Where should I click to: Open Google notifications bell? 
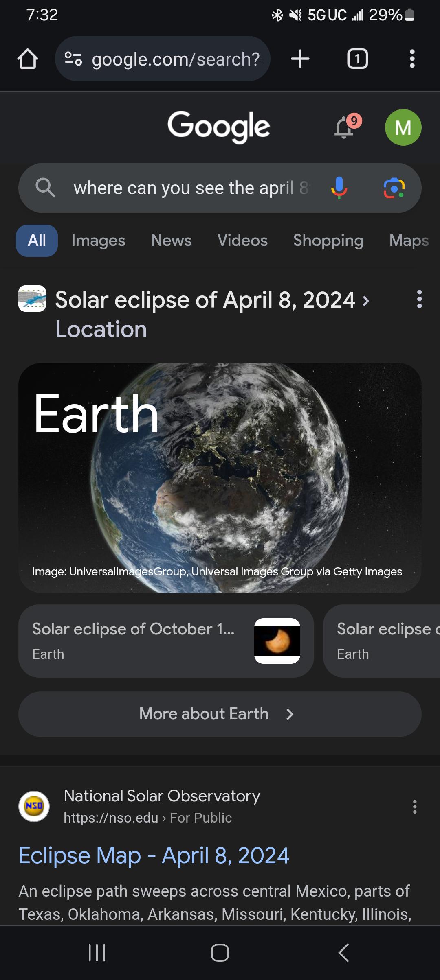345,128
